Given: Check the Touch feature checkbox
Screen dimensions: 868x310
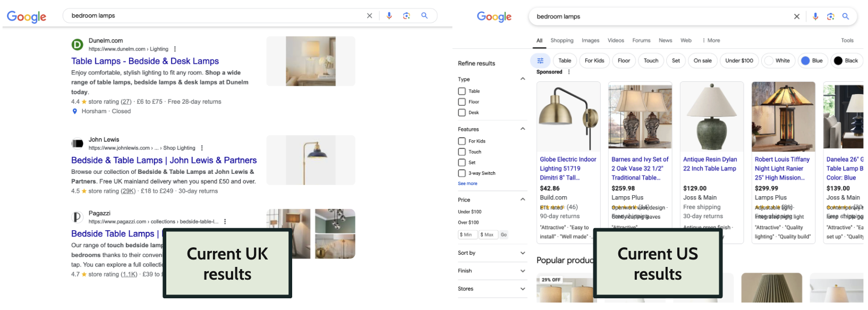Looking at the screenshot, I should [x=462, y=152].
